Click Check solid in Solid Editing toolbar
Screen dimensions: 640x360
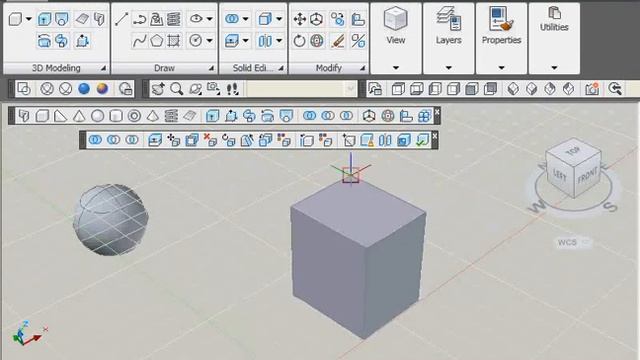tap(422, 140)
